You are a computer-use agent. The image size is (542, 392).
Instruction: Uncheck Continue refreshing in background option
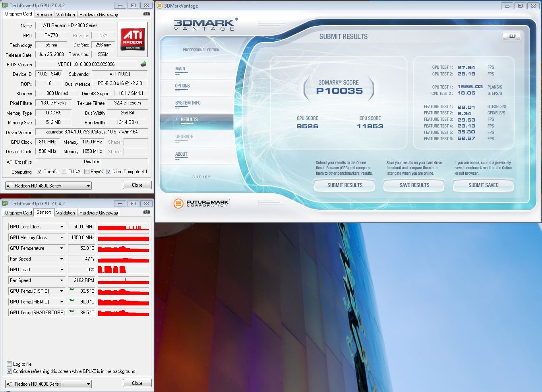tap(9, 371)
